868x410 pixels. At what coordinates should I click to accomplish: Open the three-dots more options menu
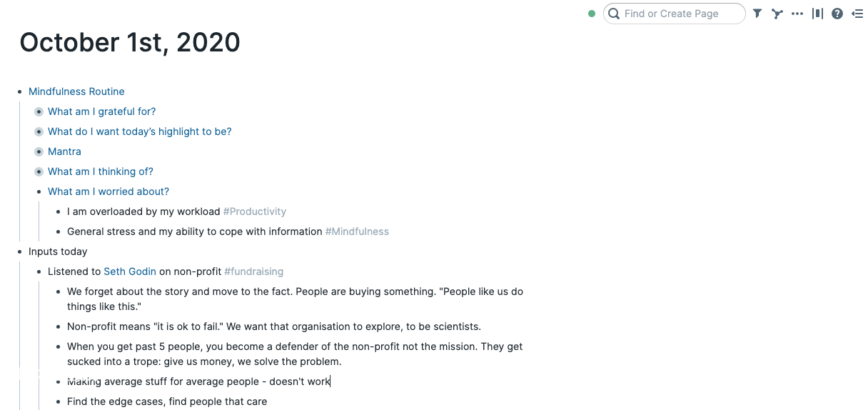click(797, 14)
